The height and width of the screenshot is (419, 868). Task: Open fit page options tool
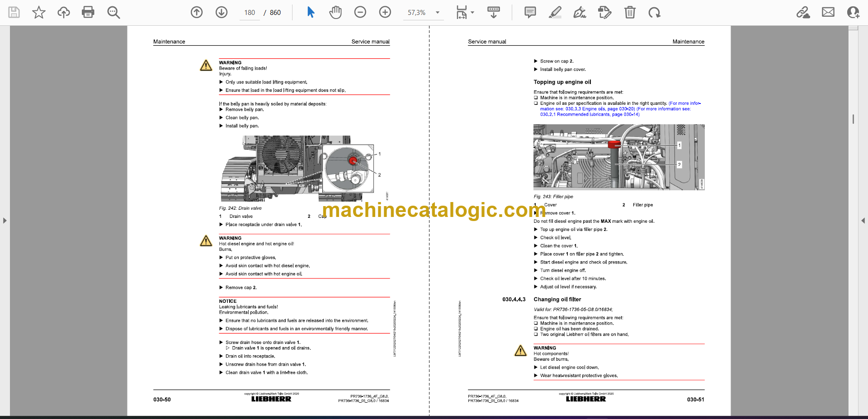(x=462, y=12)
